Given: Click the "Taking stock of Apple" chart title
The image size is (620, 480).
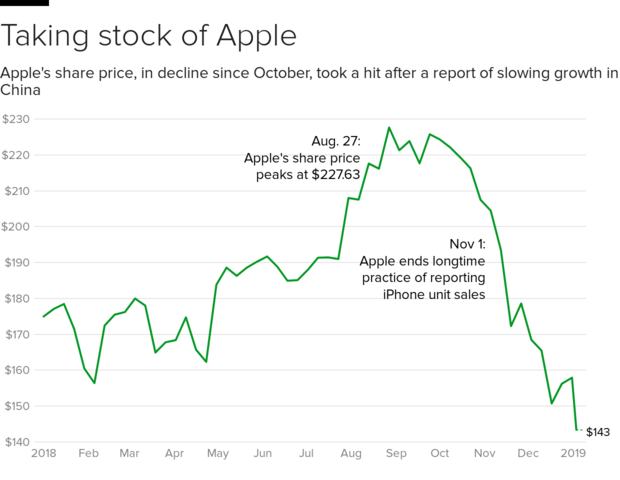Looking at the screenshot, I should click(x=149, y=36).
